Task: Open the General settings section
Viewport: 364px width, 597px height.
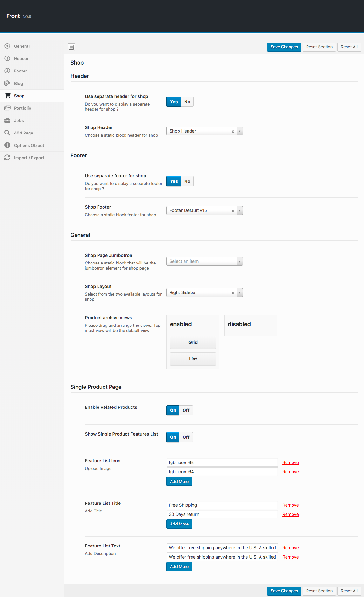Action: (x=32, y=46)
